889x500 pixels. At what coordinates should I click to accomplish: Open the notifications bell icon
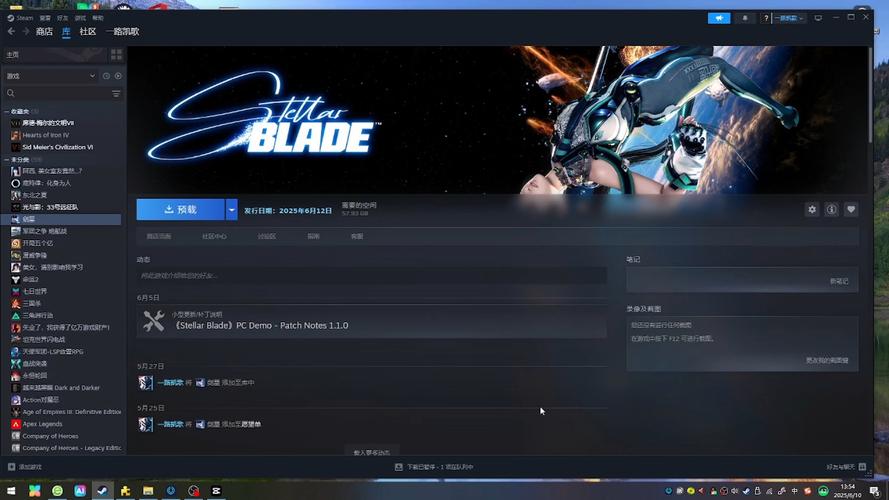pos(745,18)
